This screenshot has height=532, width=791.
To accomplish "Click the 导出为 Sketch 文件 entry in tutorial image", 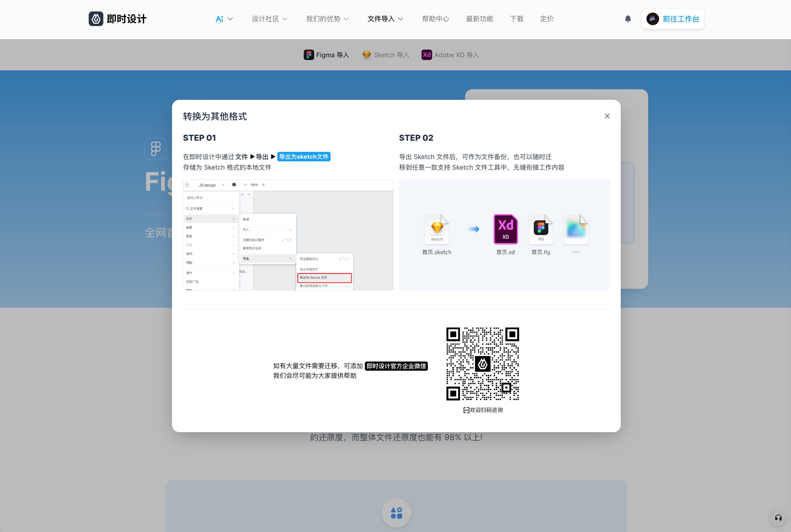I will tap(324, 277).
